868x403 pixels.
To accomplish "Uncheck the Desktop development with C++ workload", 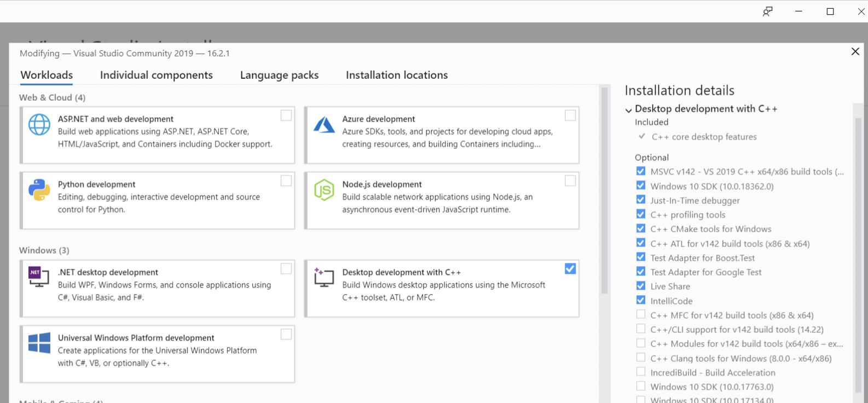I will pos(570,269).
